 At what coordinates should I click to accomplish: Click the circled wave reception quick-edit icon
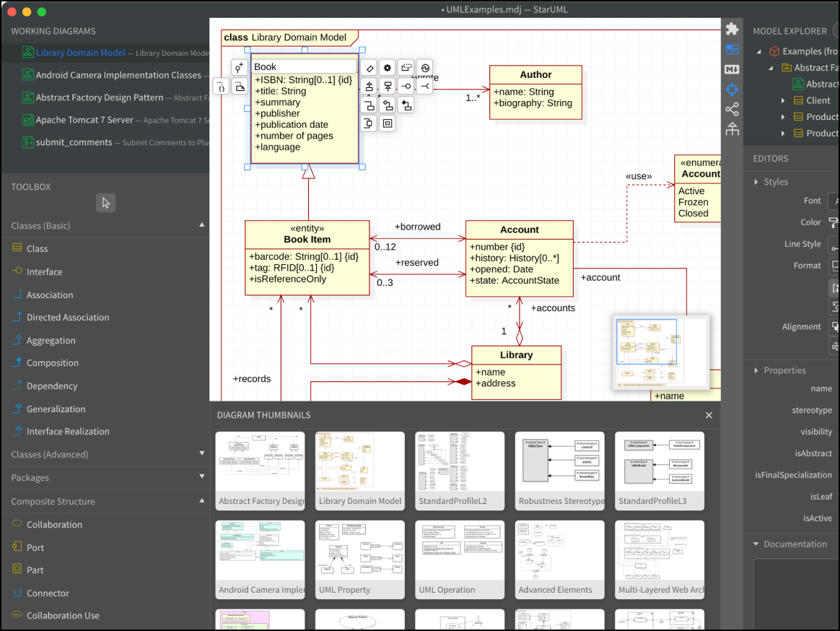tap(425, 68)
